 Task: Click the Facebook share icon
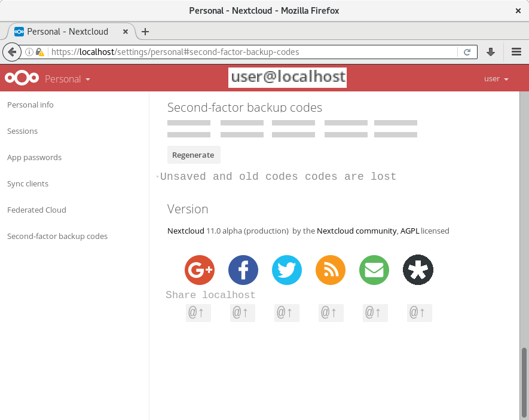[243, 270]
